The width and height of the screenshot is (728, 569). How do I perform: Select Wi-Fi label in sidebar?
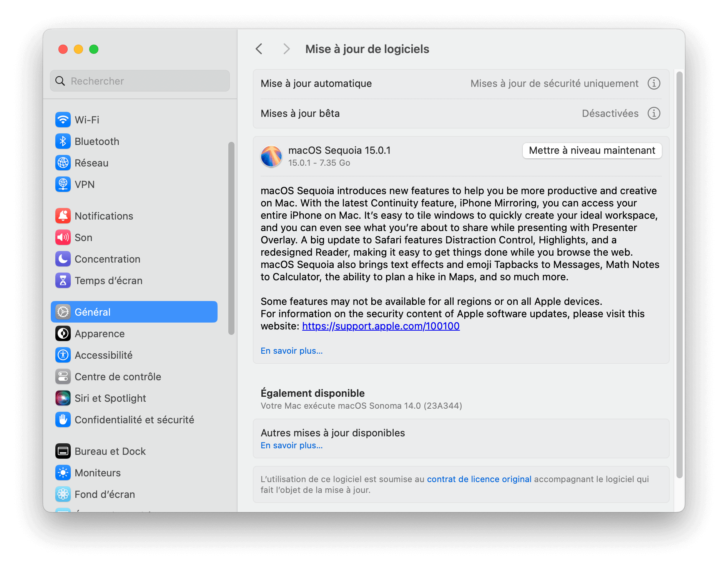87,120
